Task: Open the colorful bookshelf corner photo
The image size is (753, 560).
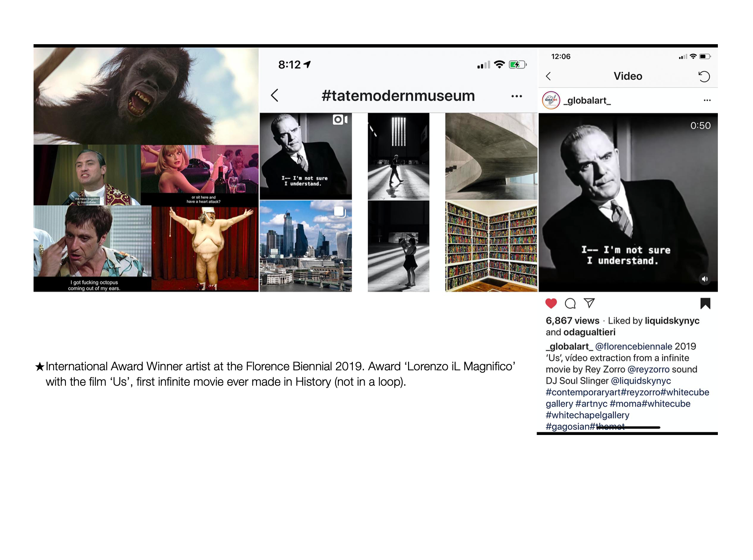Action: click(491, 246)
